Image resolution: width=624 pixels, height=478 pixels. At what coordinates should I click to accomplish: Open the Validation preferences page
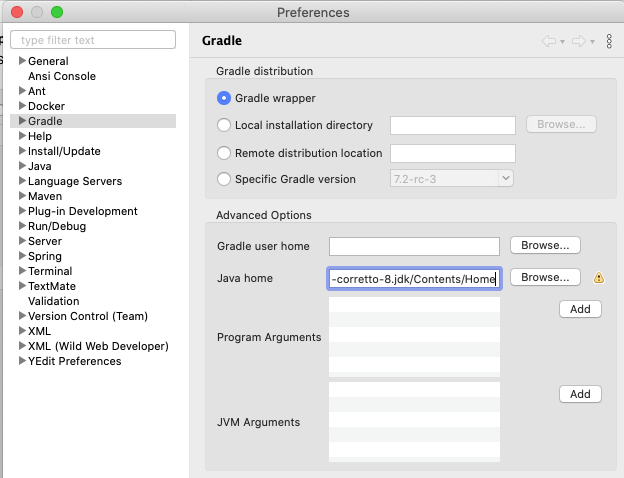click(x=54, y=301)
